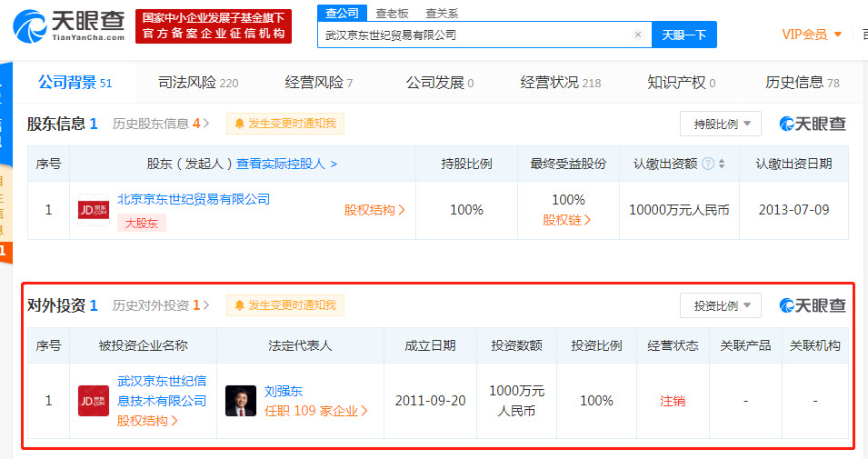Open the 持股比例 dropdown
The height and width of the screenshot is (459, 868).
coord(720,124)
